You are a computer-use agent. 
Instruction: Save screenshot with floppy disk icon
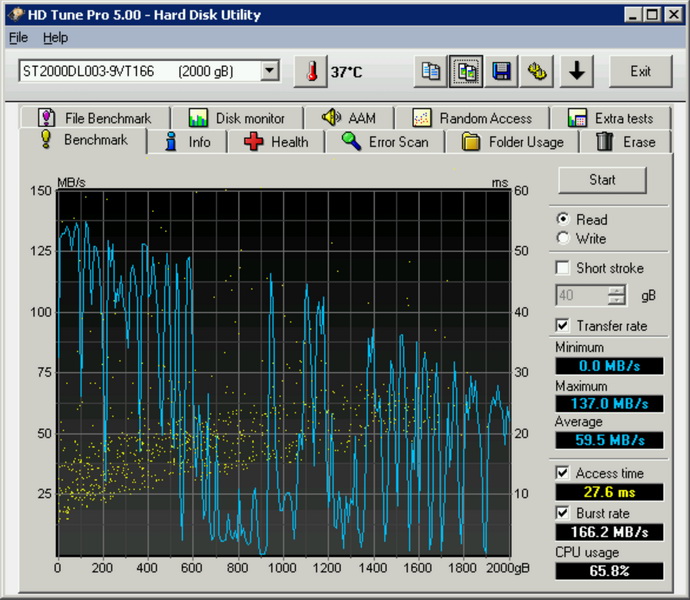(x=501, y=71)
